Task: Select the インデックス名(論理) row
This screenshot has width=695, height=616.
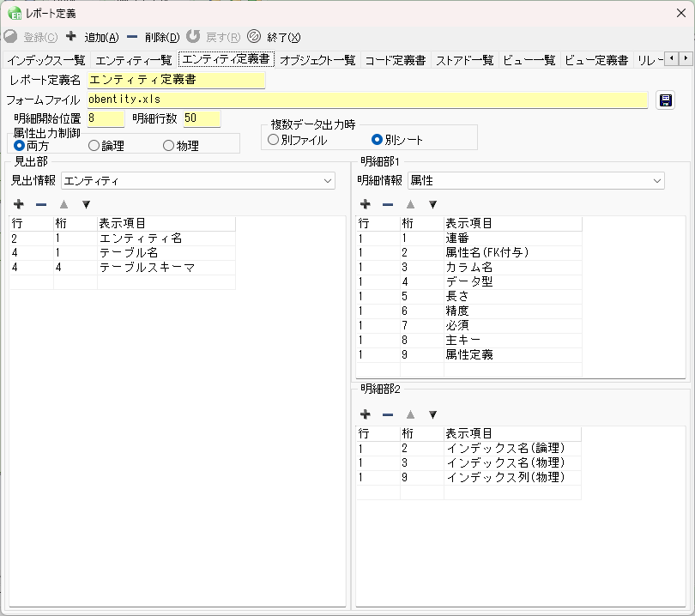Action: [469, 449]
